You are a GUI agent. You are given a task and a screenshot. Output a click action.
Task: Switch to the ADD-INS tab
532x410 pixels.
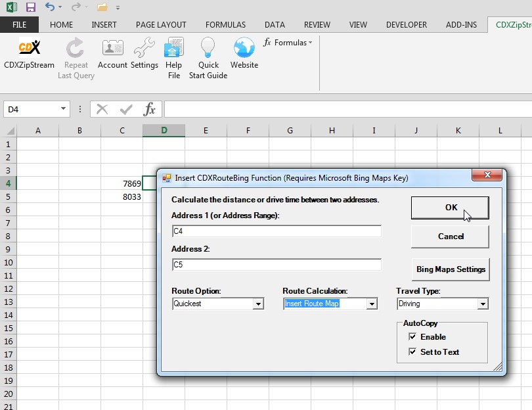[x=462, y=25]
